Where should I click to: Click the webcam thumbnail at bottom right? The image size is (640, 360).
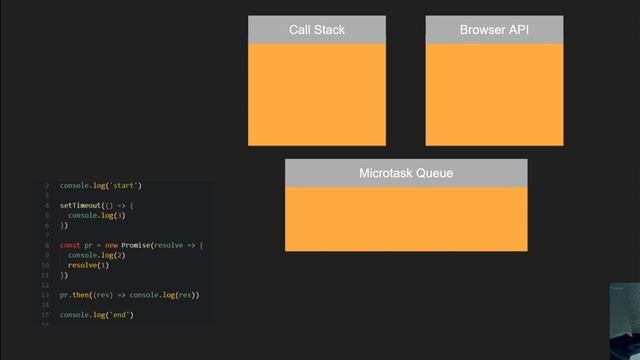624,321
